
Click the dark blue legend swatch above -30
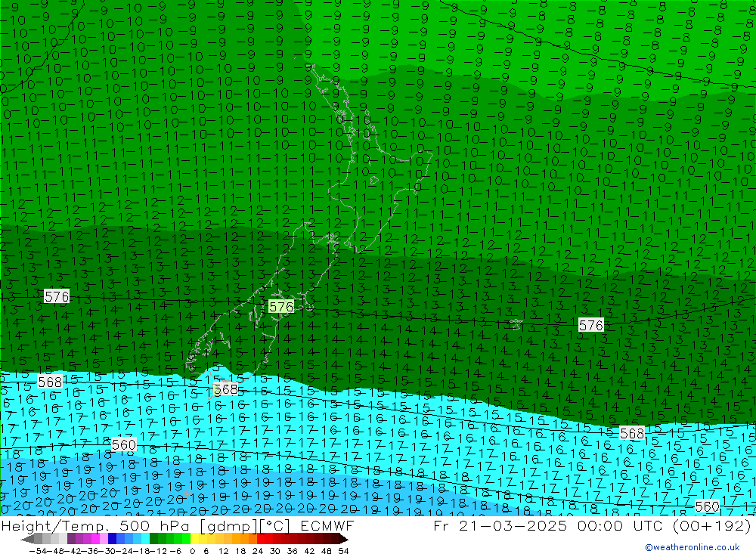112,539
